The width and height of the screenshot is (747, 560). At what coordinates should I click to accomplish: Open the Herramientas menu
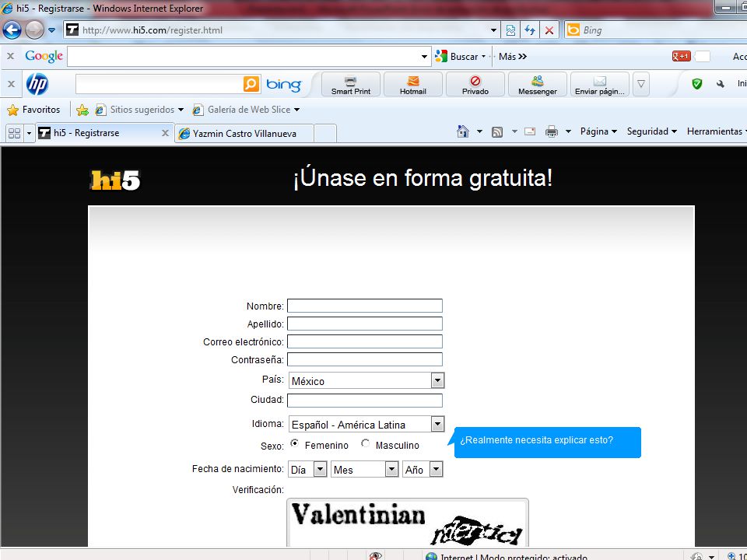pyautogui.click(x=716, y=131)
